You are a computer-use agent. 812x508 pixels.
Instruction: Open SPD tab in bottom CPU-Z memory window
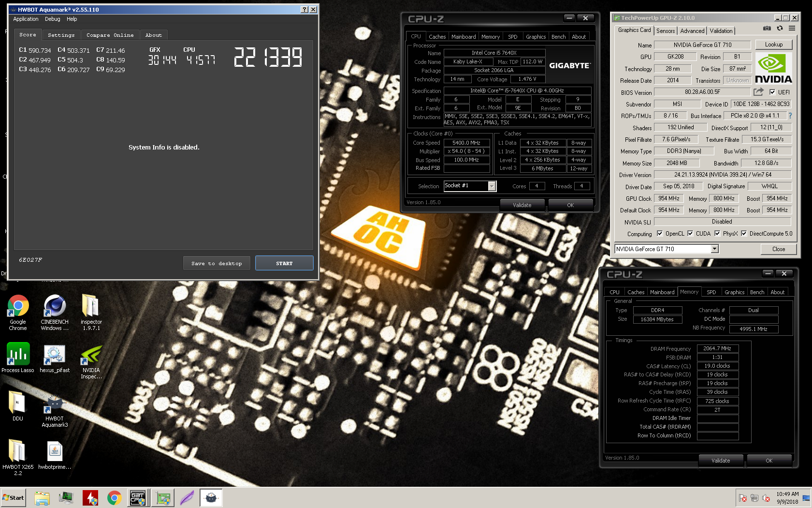(x=711, y=292)
